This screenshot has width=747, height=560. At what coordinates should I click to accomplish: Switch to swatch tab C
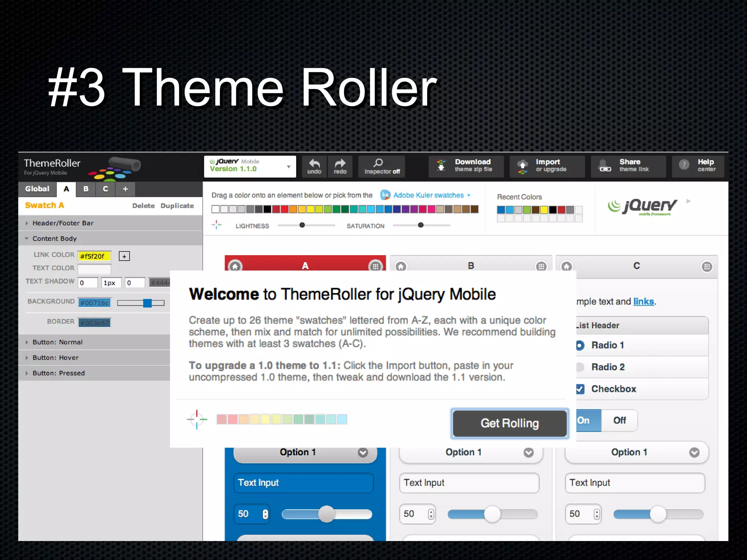pyautogui.click(x=105, y=189)
